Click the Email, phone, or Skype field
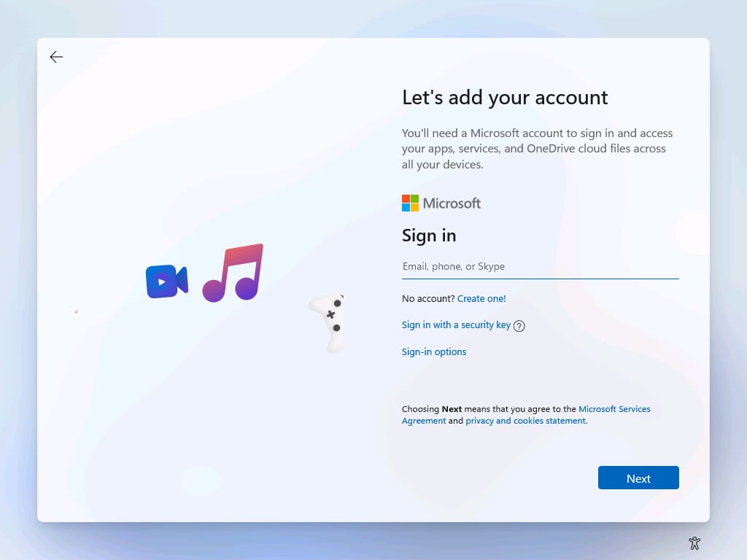The width and height of the screenshot is (747, 560). click(541, 267)
